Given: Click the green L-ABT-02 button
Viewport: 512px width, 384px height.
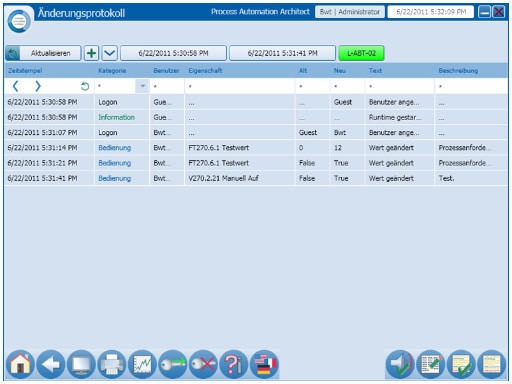Looking at the screenshot, I should 361,53.
